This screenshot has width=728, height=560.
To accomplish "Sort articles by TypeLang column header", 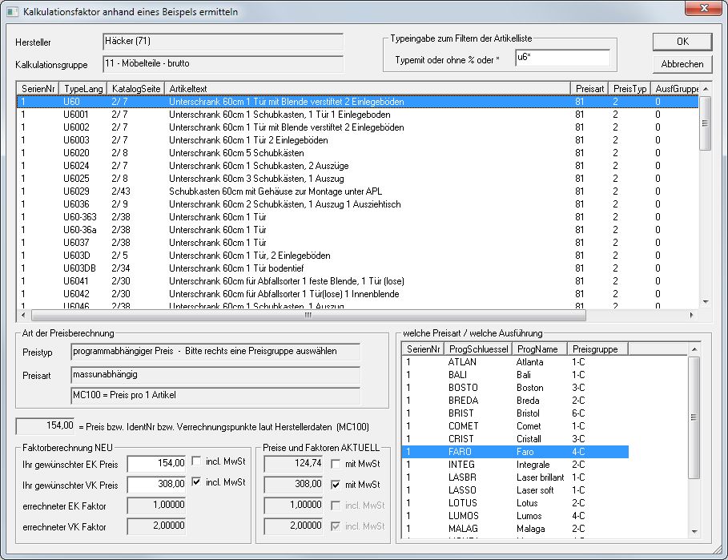I will click(x=83, y=88).
